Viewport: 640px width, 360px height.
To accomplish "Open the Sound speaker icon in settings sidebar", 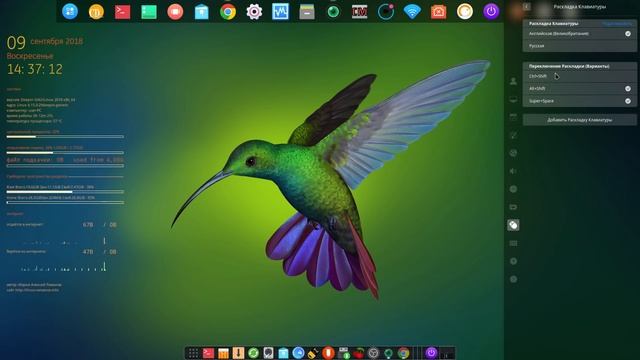I will (513, 171).
